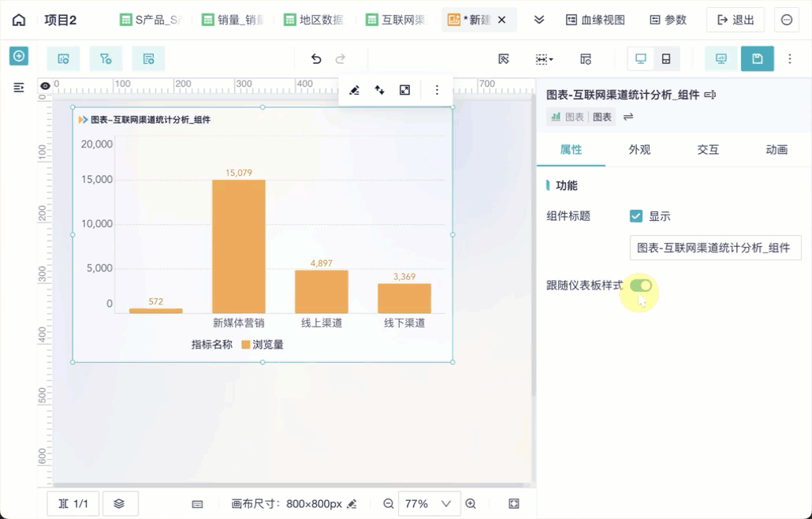Undo the last action
Viewport: 812px width, 519px height.
pos(316,58)
